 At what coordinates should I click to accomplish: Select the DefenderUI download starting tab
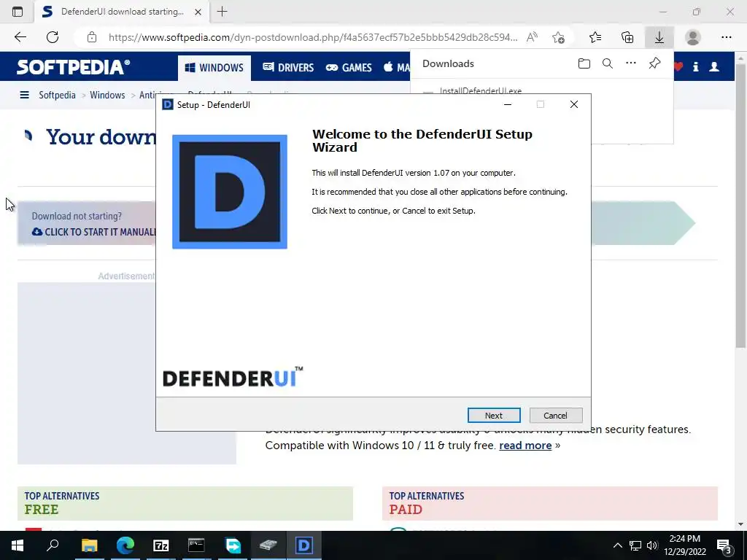coord(122,12)
